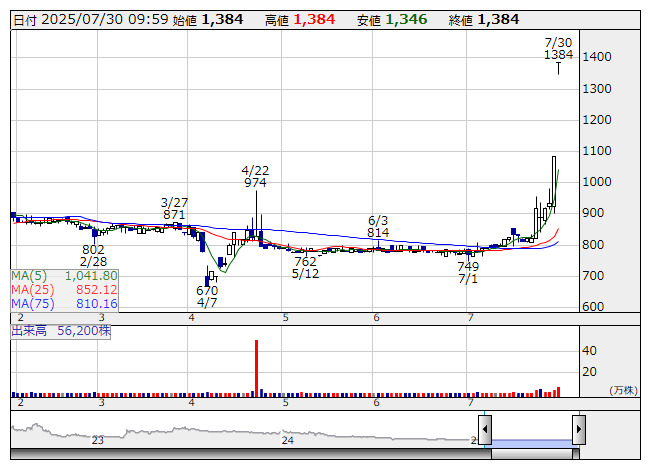
Task: Click the scrollbar track left of the thumb
Action: 250,455
